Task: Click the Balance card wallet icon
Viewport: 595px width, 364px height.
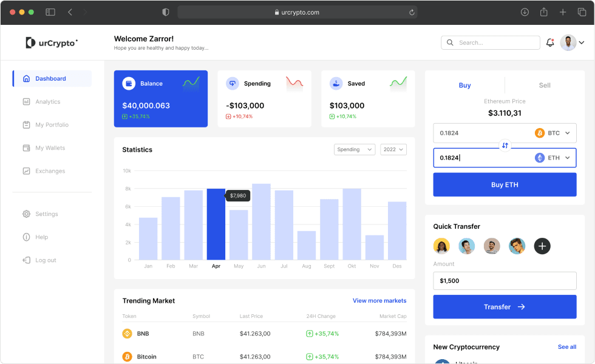Action: click(x=129, y=84)
